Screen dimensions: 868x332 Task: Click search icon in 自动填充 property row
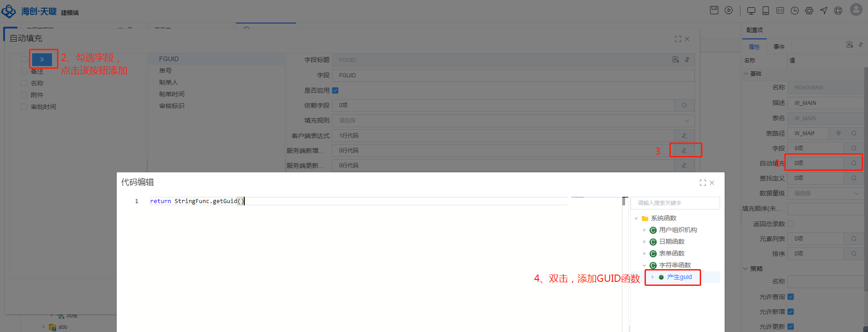pyautogui.click(x=854, y=163)
